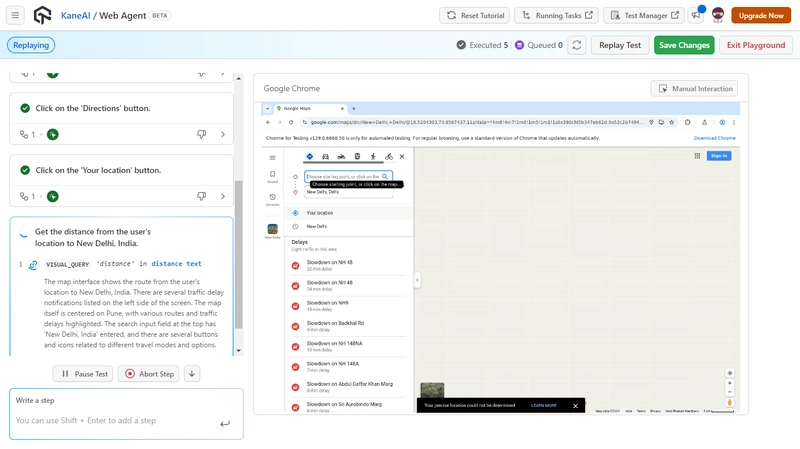The image size is (800, 449).
Task: Exit the Playground
Action: click(756, 45)
